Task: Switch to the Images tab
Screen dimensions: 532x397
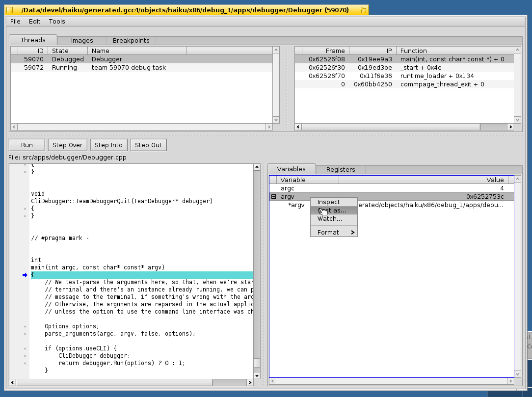Action: (82, 41)
